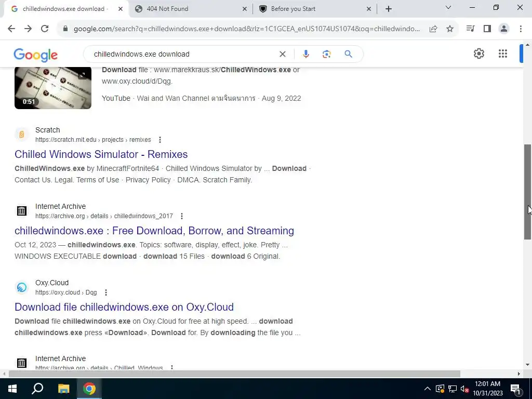Show hidden system tray icons
This screenshot has height=399, width=532.
point(428,389)
